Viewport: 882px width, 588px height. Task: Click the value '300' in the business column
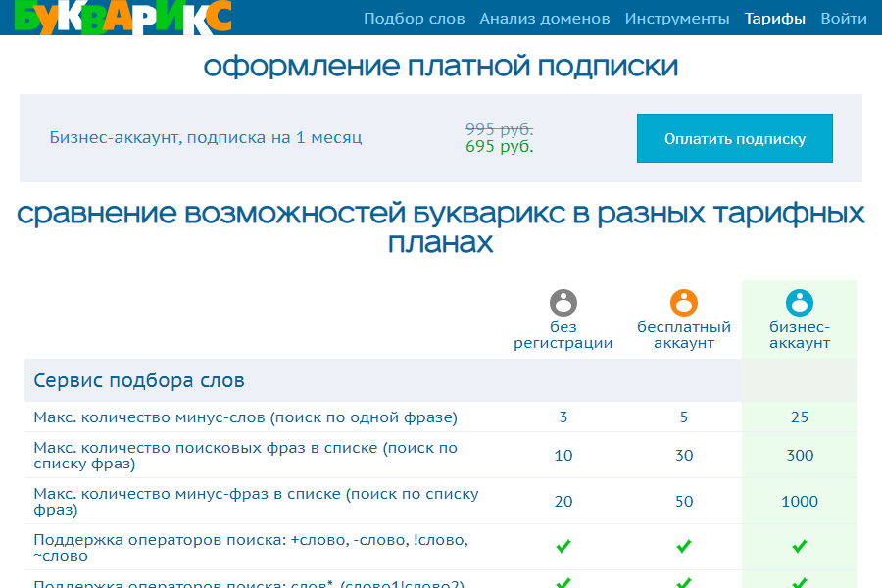point(800,456)
